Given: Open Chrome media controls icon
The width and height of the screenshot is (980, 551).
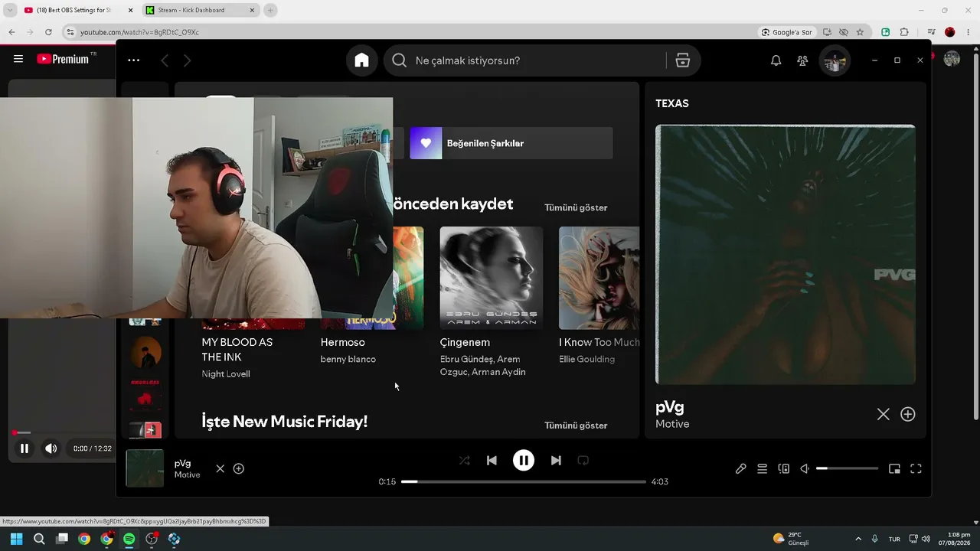Looking at the screenshot, I should [x=931, y=32].
